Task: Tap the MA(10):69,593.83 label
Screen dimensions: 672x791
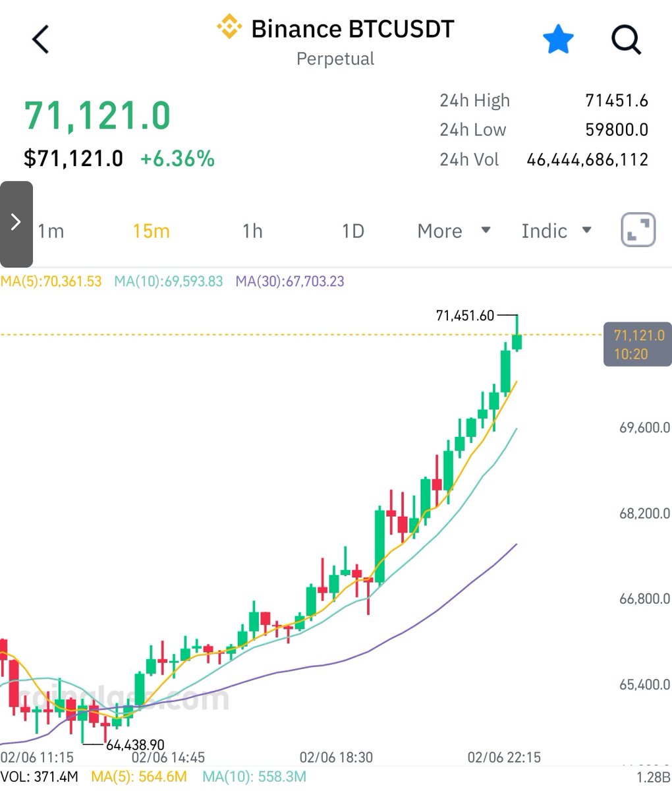Action: (169, 281)
